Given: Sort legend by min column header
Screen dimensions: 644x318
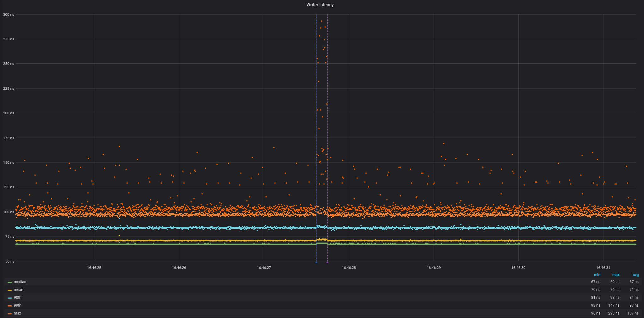Looking at the screenshot, I should (597, 275).
